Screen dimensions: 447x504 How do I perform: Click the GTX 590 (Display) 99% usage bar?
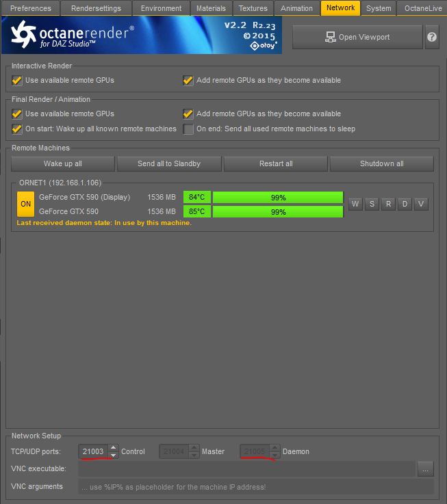[278, 198]
